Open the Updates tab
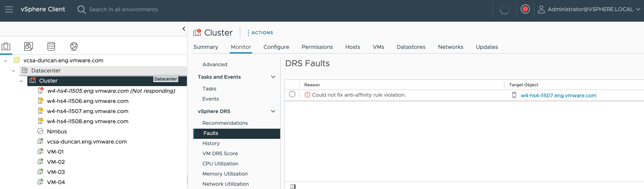This screenshot has height=189, width=644. (487, 47)
